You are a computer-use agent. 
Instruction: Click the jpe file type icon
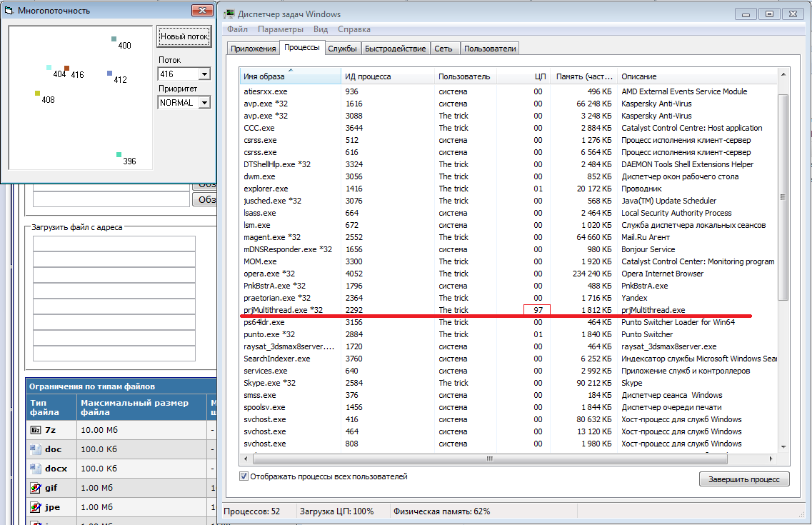click(35, 507)
